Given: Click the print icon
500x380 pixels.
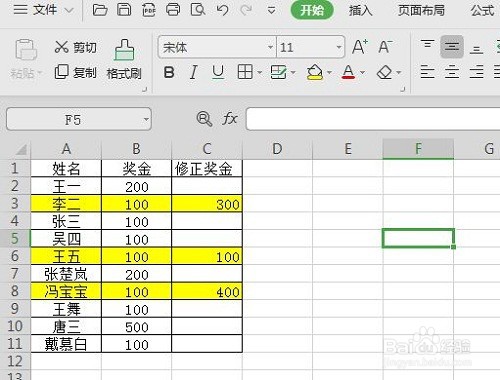Looking at the screenshot, I should pos(173,10).
